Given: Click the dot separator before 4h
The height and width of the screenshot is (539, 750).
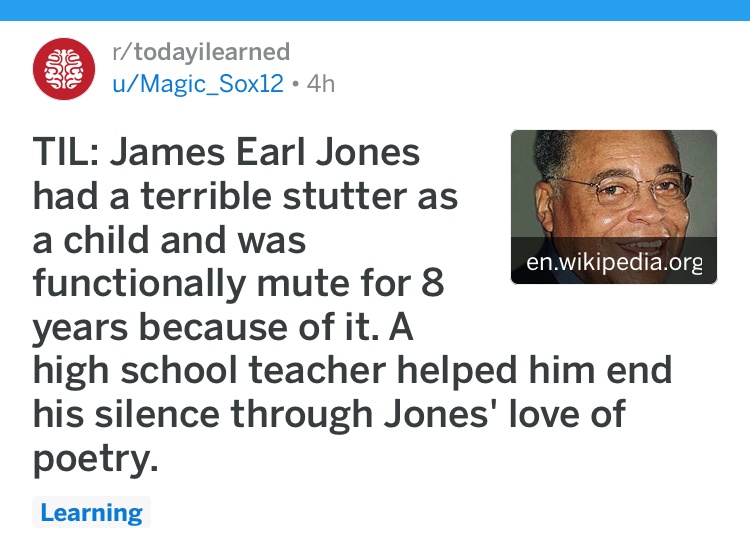Looking at the screenshot, I should [x=296, y=85].
